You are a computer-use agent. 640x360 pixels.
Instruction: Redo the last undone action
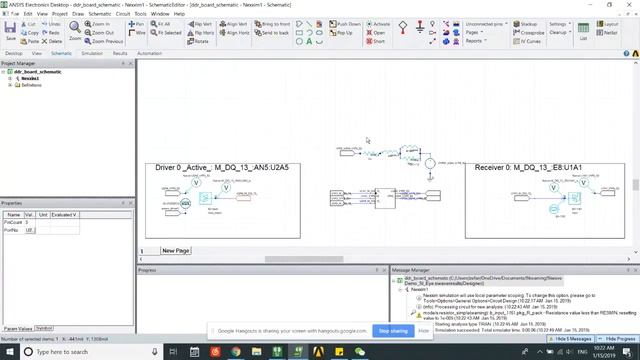click(x=51, y=33)
